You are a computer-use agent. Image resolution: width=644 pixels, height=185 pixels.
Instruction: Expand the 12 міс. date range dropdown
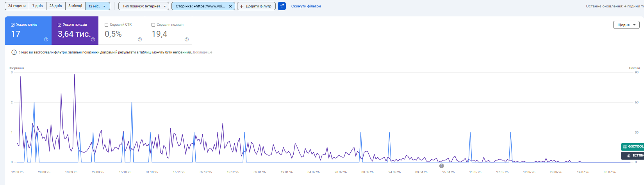pos(98,6)
